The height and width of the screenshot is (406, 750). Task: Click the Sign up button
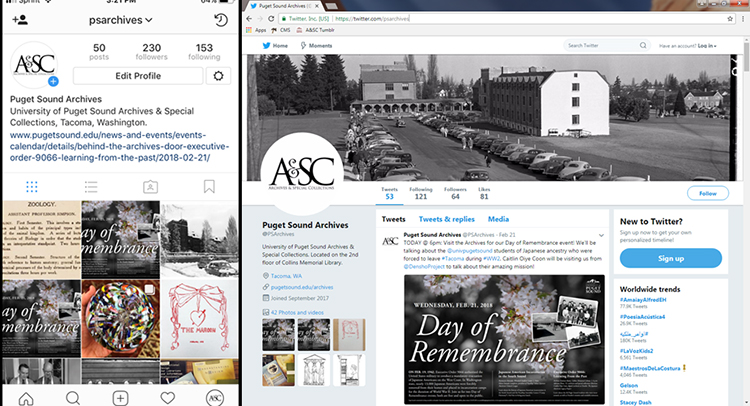[671, 258]
